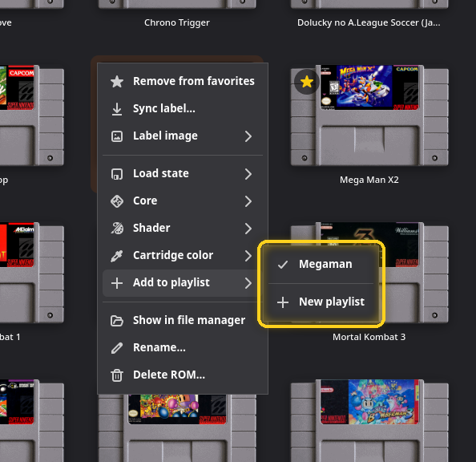Expand the Label image submenu arrow
The width and height of the screenshot is (476, 462).
248,136
